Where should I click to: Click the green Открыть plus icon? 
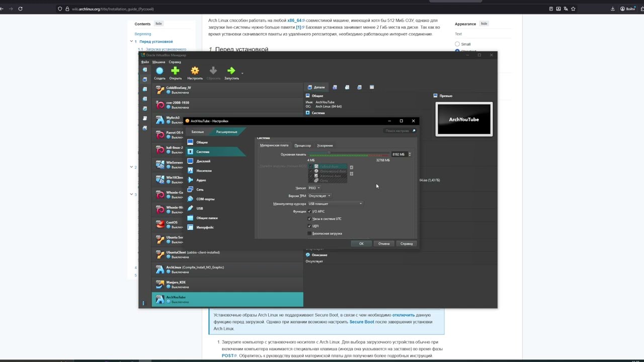pos(175,71)
